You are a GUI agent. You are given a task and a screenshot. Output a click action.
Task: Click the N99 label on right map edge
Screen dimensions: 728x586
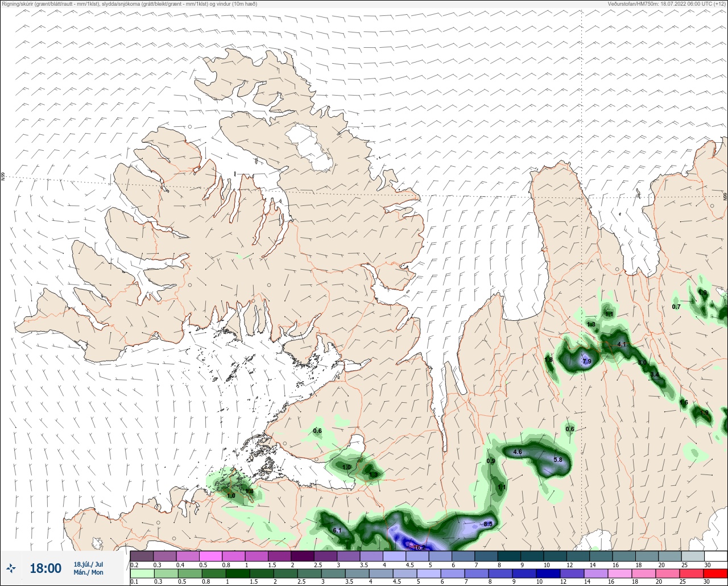(x=725, y=197)
